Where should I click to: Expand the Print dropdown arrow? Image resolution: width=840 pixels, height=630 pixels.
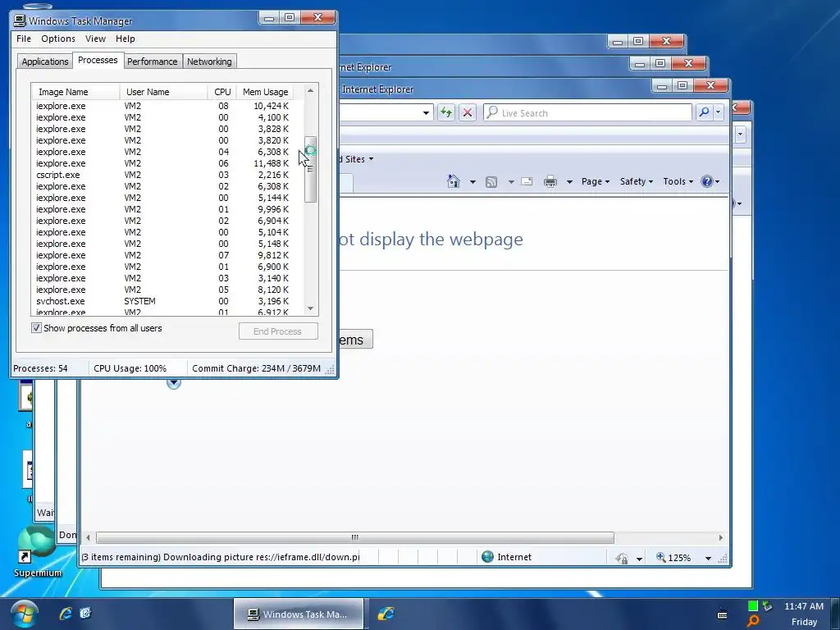[x=569, y=182]
